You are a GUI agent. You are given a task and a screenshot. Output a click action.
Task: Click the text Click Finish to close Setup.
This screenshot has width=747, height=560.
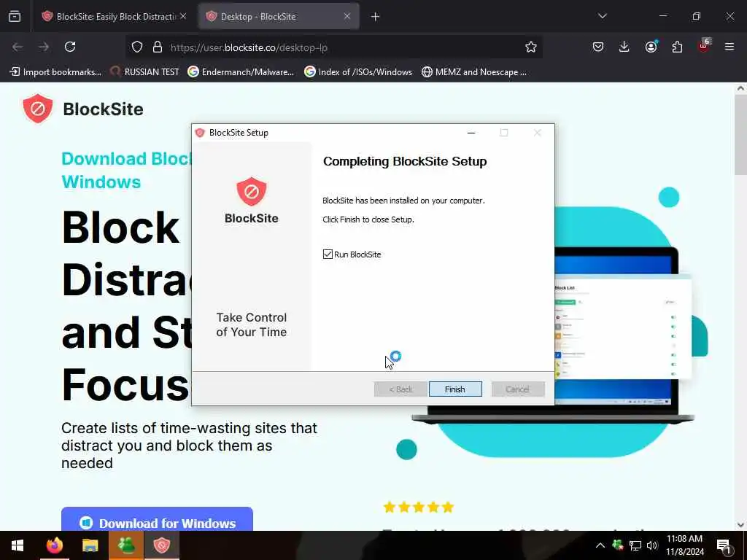[x=368, y=219]
